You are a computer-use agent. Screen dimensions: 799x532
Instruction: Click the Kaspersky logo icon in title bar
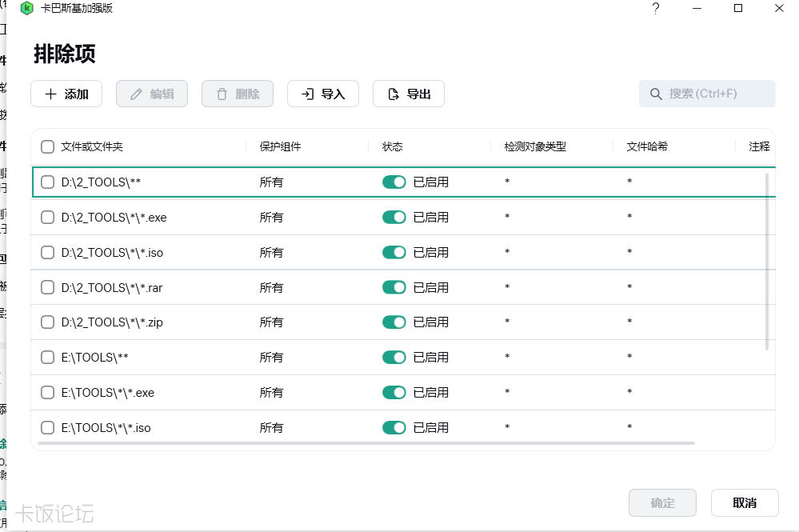point(26,8)
